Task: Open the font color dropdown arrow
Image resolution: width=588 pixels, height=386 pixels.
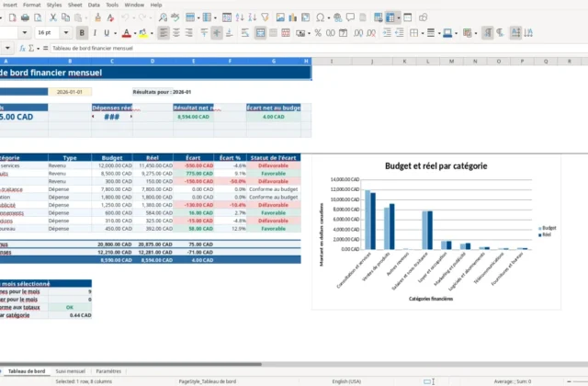Action: 135,33
